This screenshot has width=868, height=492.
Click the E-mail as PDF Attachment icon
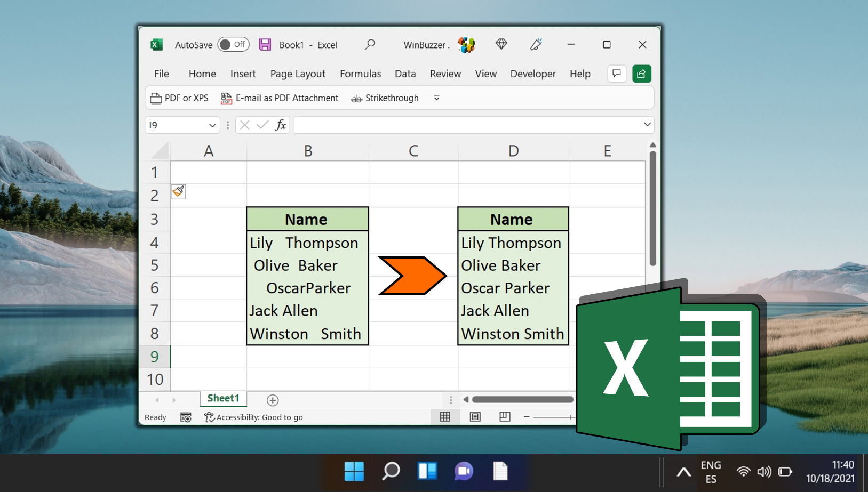click(x=226, y=98)
